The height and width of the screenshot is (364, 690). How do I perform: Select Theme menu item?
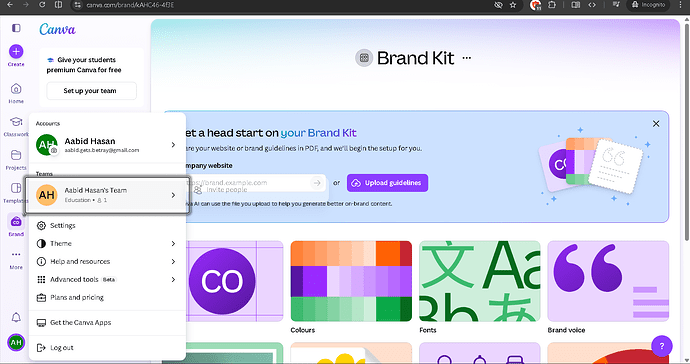pyautogui.click(x=107, y=243)
